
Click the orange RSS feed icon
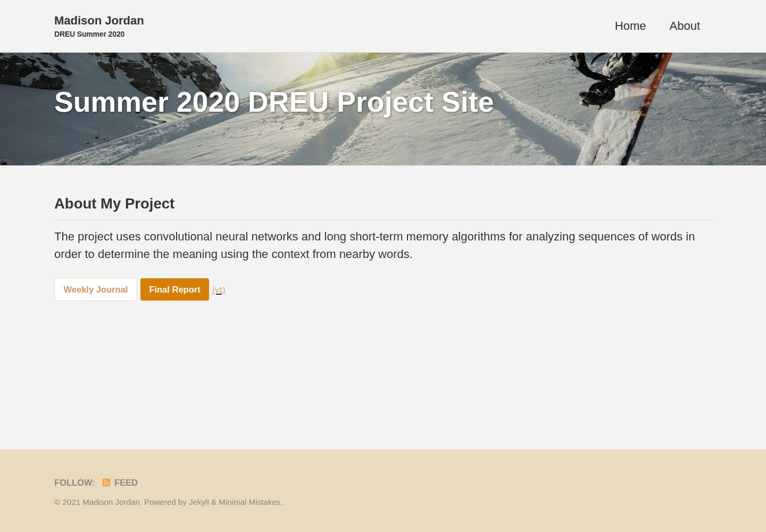click(106, 483)
